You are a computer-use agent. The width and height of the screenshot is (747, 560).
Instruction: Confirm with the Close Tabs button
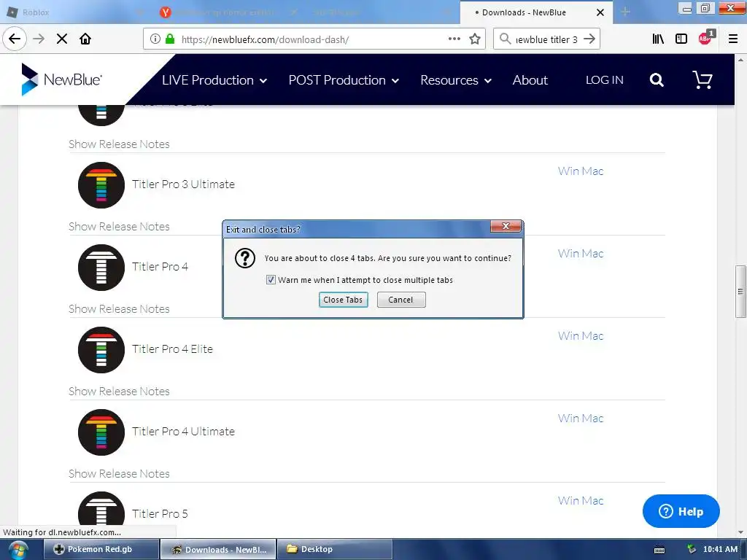coord(343,300)
